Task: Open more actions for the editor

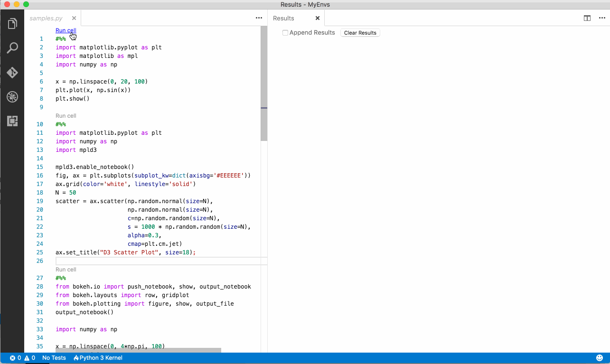Action: (258, 18)
